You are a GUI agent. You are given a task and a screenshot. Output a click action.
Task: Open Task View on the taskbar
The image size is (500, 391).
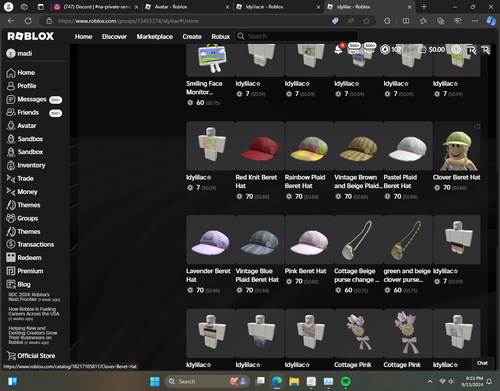[x=260, y=381]
